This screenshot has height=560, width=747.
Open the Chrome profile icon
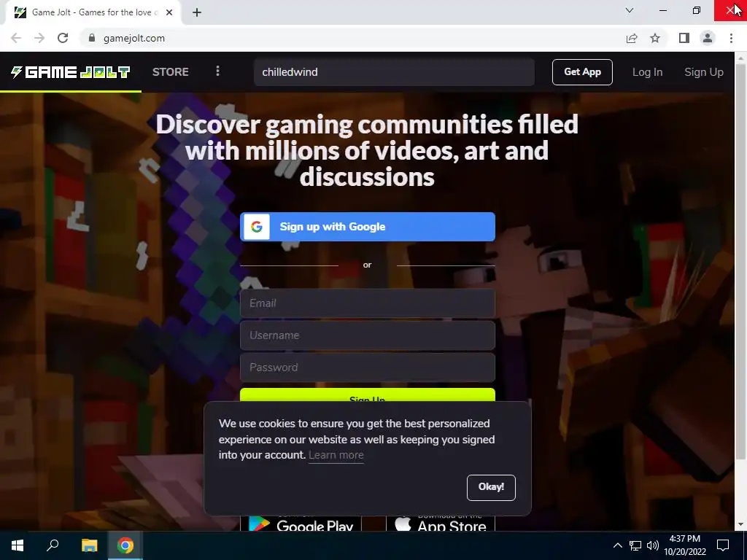tap(708, 38)
